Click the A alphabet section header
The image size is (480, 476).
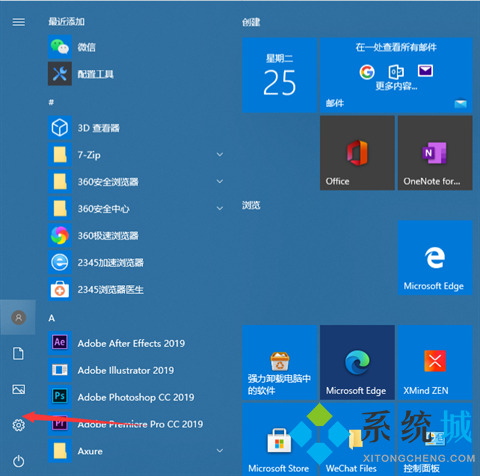51,318
